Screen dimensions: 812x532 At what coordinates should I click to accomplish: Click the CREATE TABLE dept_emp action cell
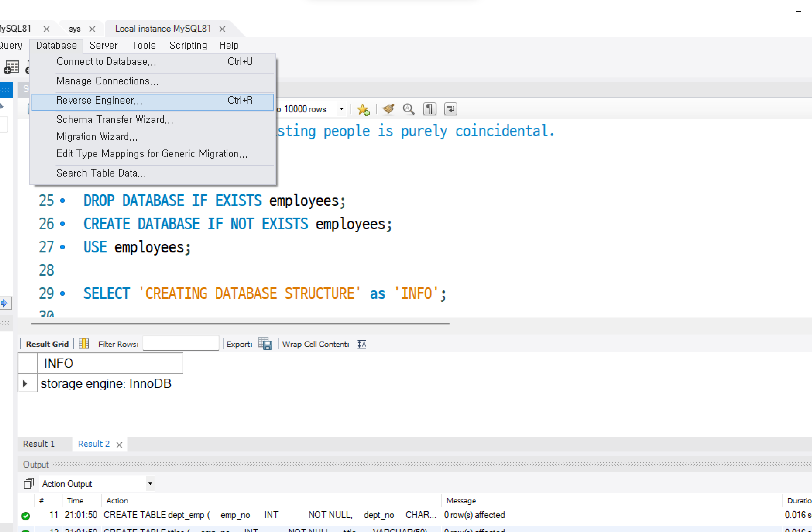click(270, 515)
